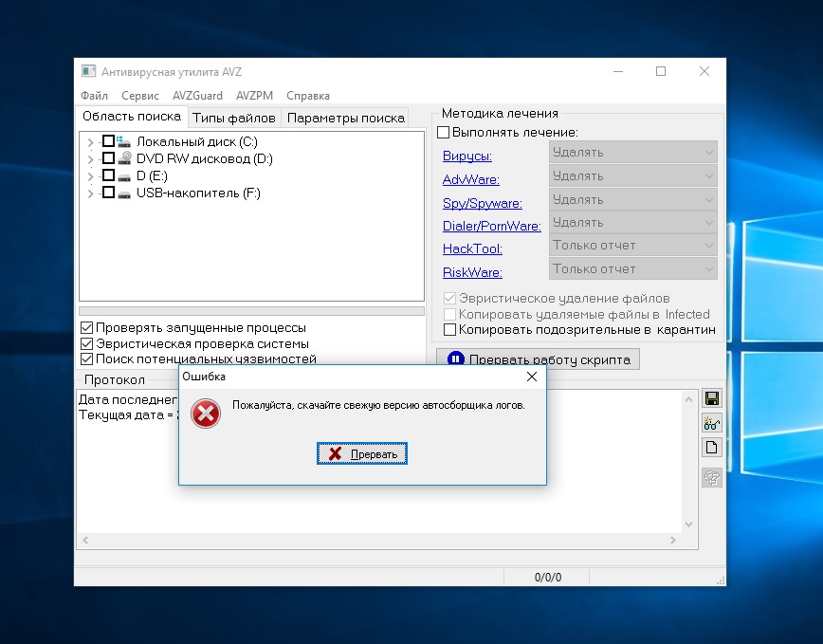
Task: Expand the D (E:) tree node
Action: (x=90, y=176)
